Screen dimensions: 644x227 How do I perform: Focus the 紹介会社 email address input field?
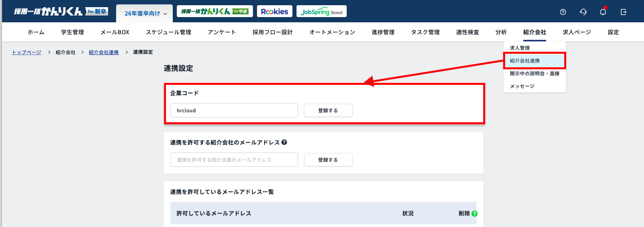coord(234,160)
